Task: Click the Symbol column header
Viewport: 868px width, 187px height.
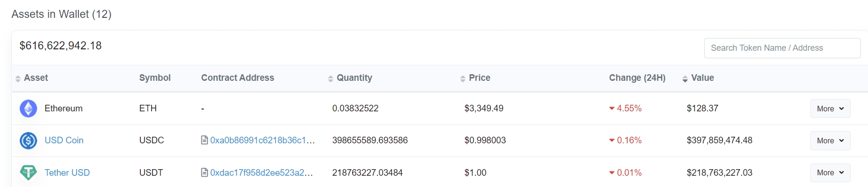Action: (x=155, y=78)
